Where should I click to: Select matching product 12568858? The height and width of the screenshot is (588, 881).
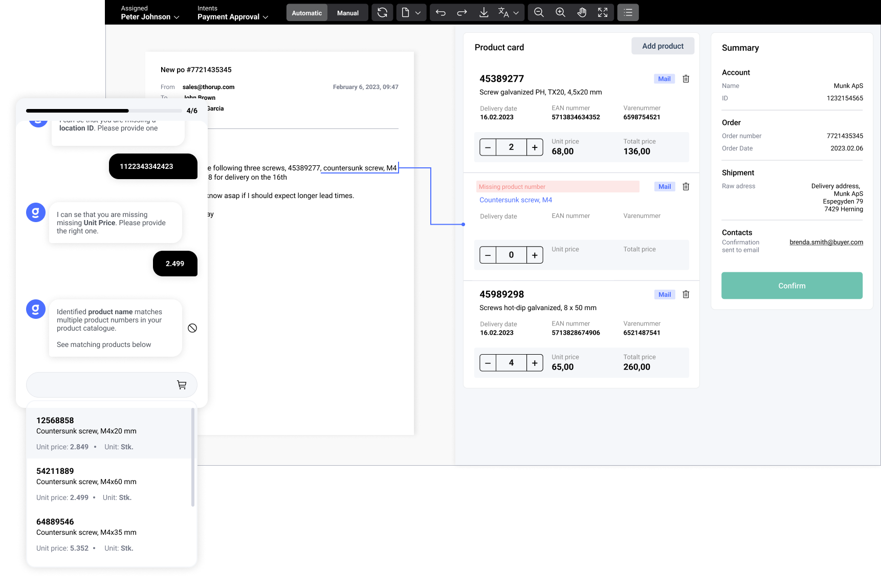pyautogui.click(x=108, y=433)
